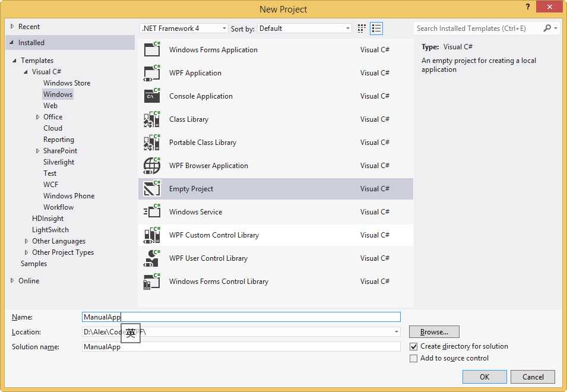The image size is (567, 392).
Task: Switch to small icons tile view
Action: click(x=362, y=29)
